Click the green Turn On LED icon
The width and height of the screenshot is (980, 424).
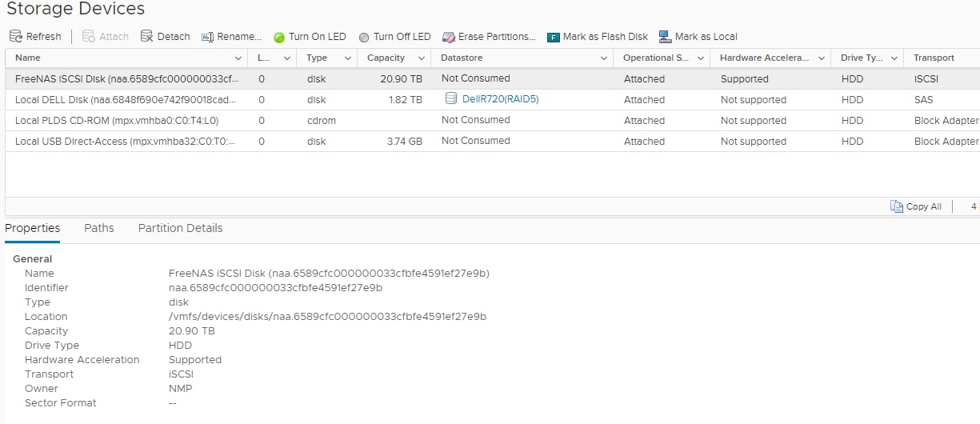coord(279,38)
